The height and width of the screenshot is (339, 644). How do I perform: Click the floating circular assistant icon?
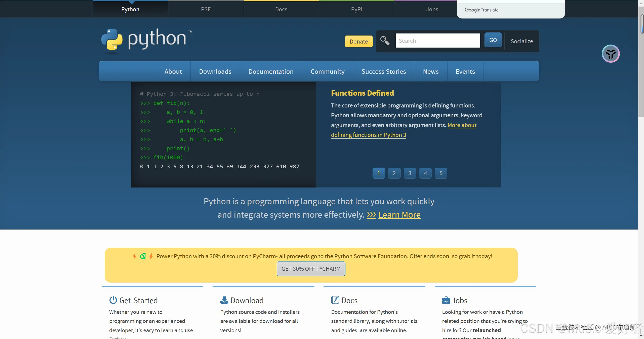pyautogui.click(x=610, y=54)
